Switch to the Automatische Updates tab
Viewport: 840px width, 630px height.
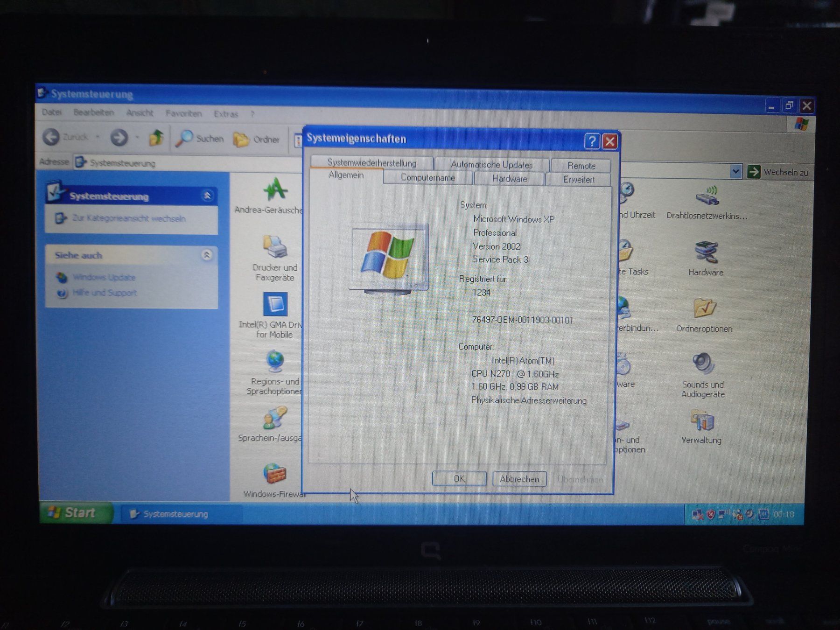click(x=491, y=164)
